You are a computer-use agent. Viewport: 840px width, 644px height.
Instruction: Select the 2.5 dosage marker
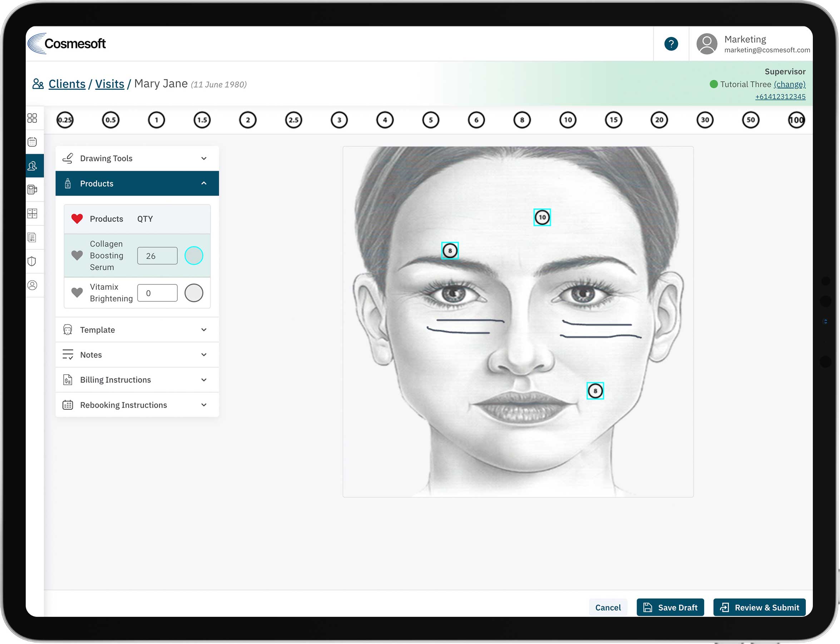click(x=293, y=120)
